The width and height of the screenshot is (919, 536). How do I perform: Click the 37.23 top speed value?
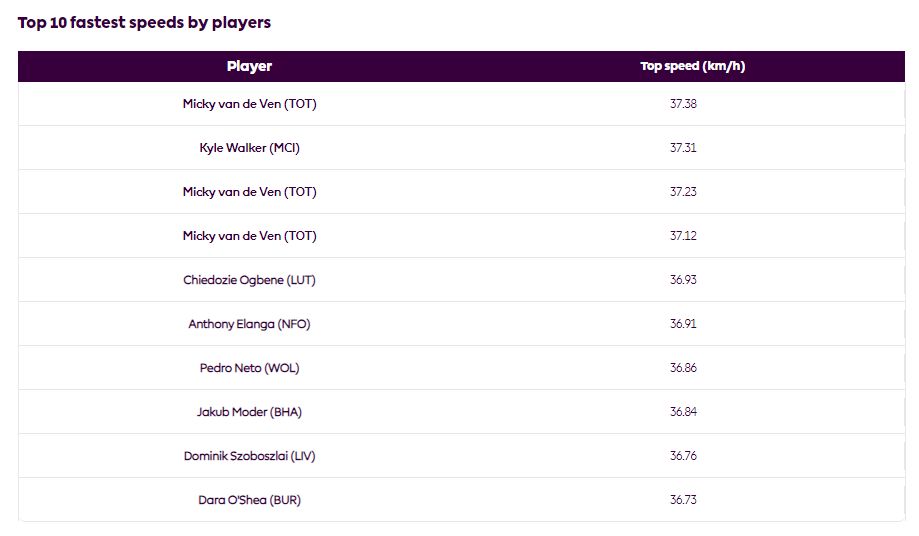pyautogui.click(x=683, y=192)
